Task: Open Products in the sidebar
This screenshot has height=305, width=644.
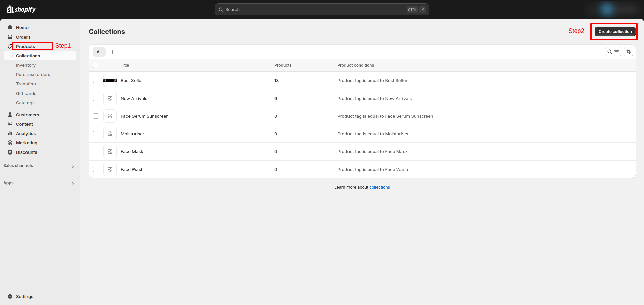Action: 25,46
